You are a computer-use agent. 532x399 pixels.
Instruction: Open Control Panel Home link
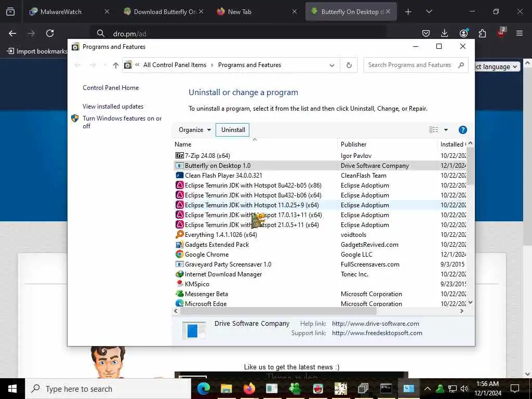(111, 87)
